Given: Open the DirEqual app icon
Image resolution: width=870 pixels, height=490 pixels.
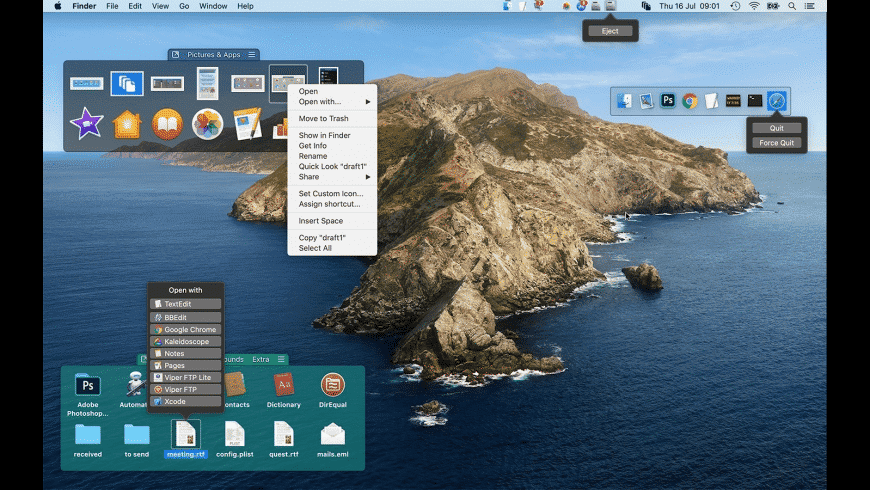Looking at the screenshot, I should tap(333, 385).
